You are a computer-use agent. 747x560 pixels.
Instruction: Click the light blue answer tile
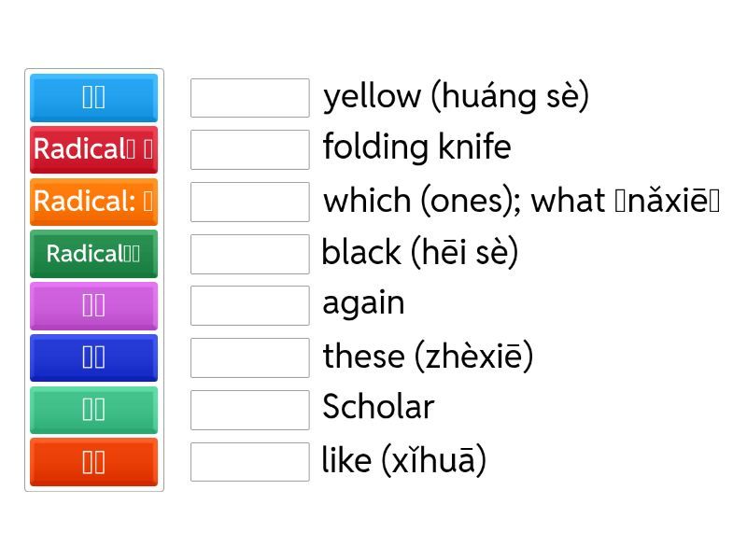click(93, 97)
